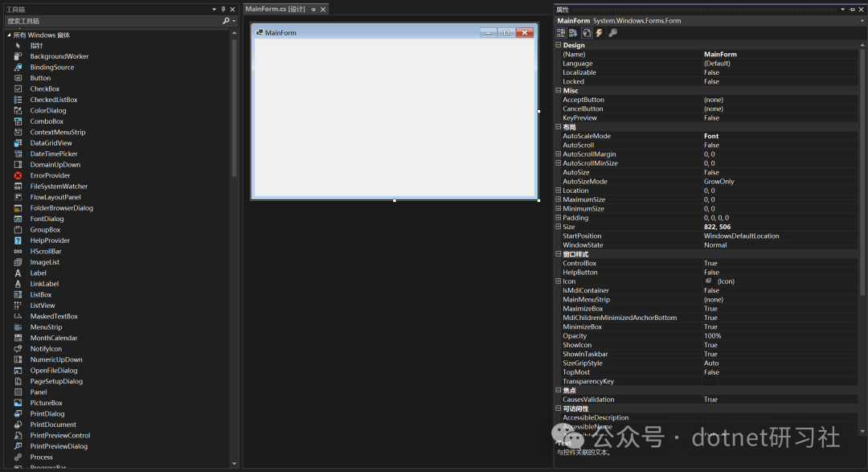Image resolution: width=868 pixels, height=472 pixels.
Task: Click the TransparencyKey color value box
Action: (709, 381)
